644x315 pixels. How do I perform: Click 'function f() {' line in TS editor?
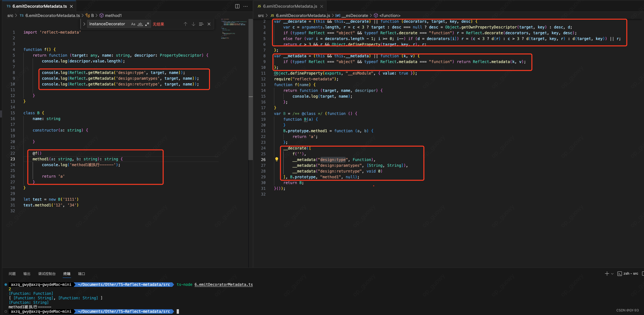pyautogui.click(x=40, y=50)
